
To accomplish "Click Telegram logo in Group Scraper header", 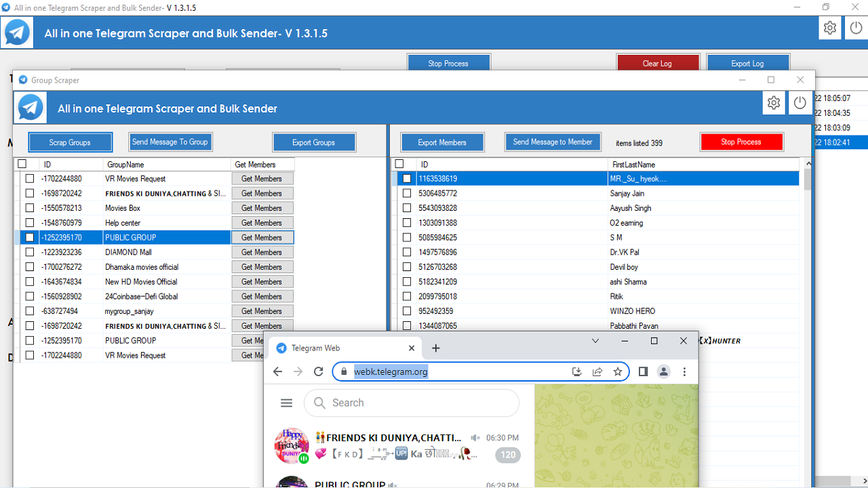I will point(31,108).
